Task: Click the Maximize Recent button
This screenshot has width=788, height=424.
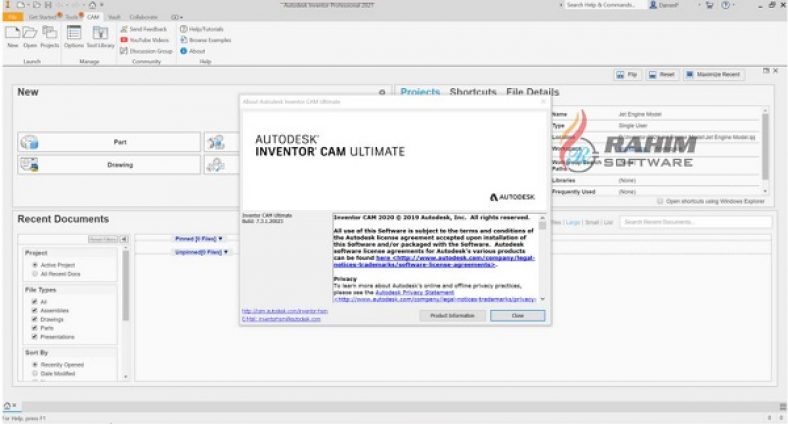Action: pos(714,74)
